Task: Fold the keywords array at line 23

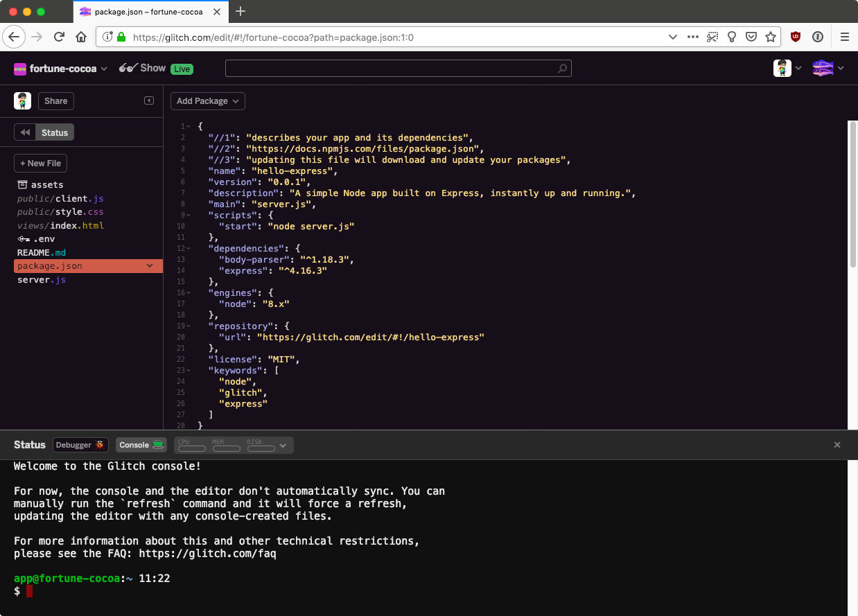Action: tap(189, 370)
